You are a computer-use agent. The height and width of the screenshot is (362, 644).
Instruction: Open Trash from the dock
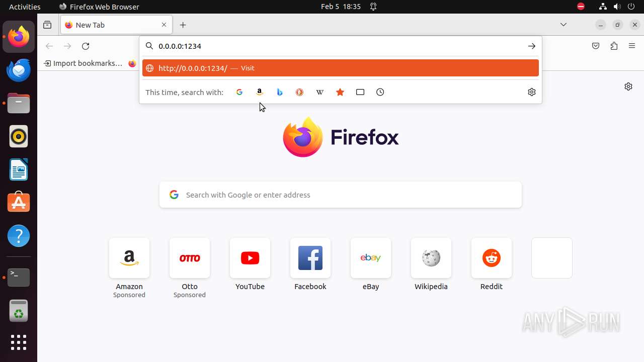19,311
